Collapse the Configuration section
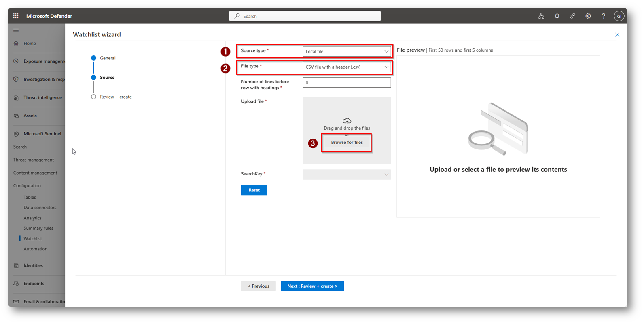 coord(27,186)
